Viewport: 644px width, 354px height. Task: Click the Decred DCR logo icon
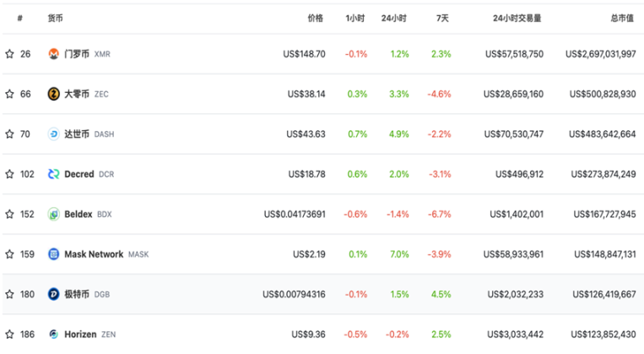click(53, 174)
